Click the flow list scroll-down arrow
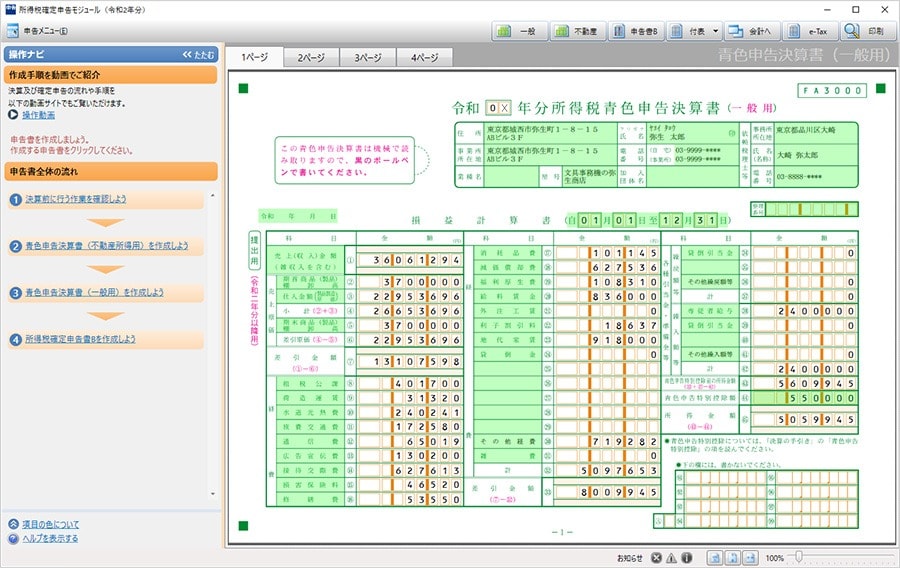Image resolution: width=900 pixels, height=568 pixels. click(x=213, y=494)
